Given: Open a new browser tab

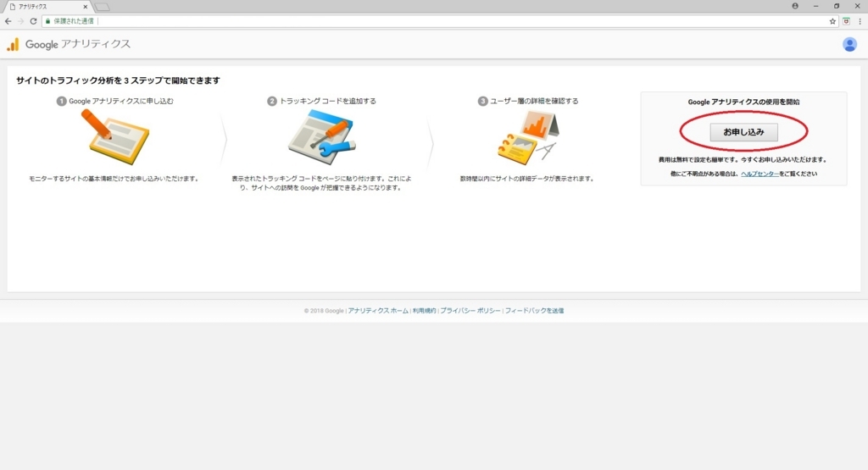Looking at the screenshot, I should 102,7.
